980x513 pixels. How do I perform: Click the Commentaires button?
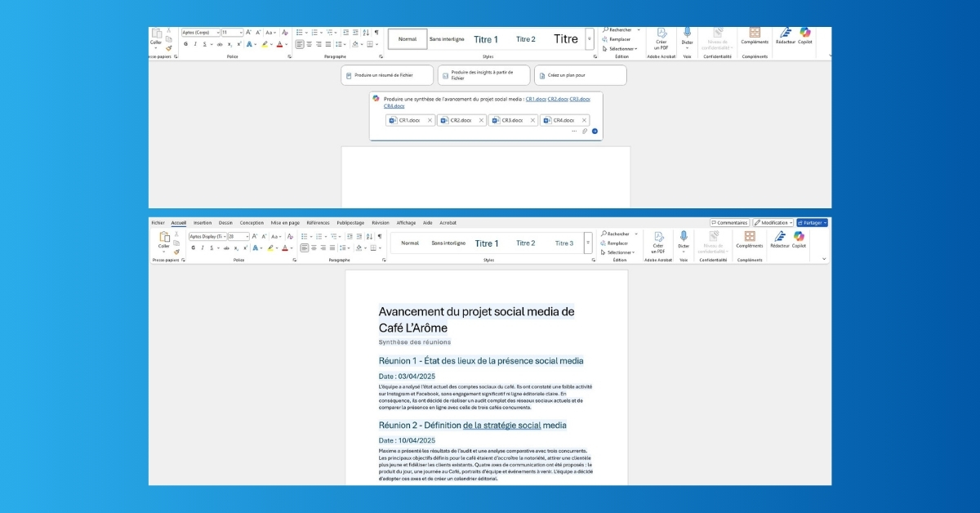[x=729, y=222]
